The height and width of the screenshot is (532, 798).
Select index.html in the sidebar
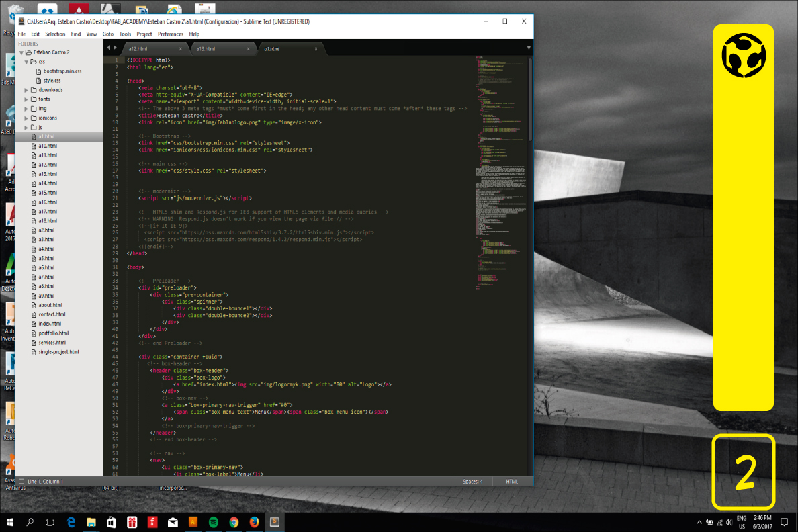[50, 324]
